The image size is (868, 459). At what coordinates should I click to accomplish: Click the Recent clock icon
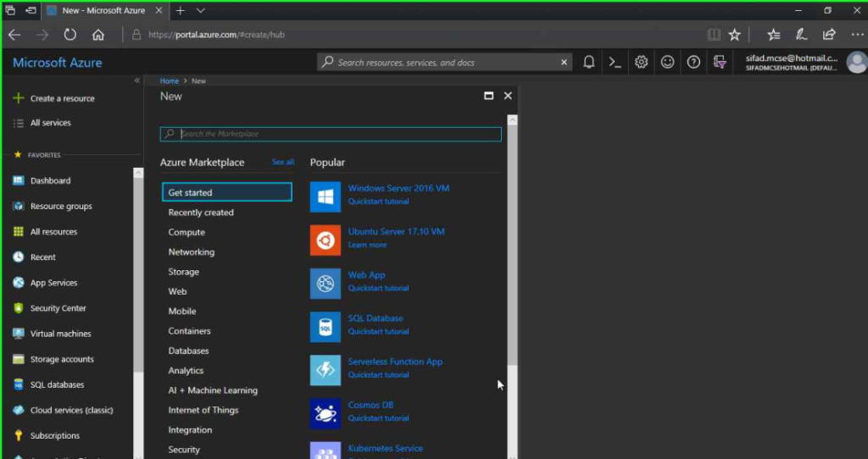19,257
